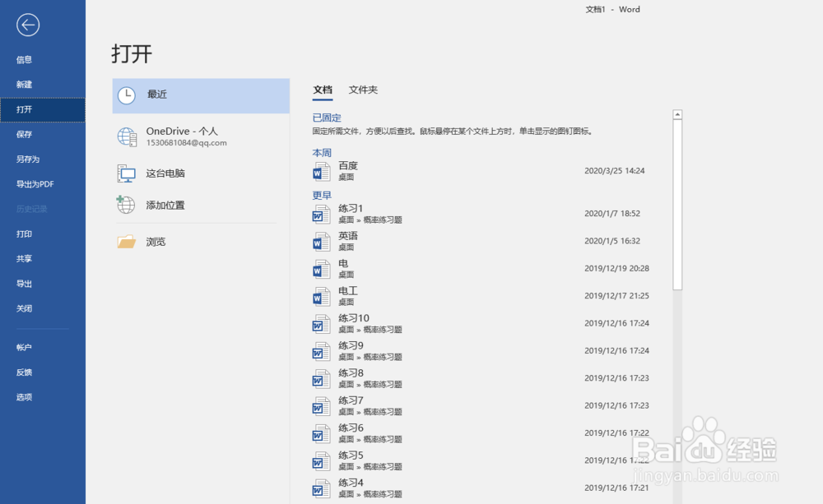Click 添加位置 label

point(165,206)
